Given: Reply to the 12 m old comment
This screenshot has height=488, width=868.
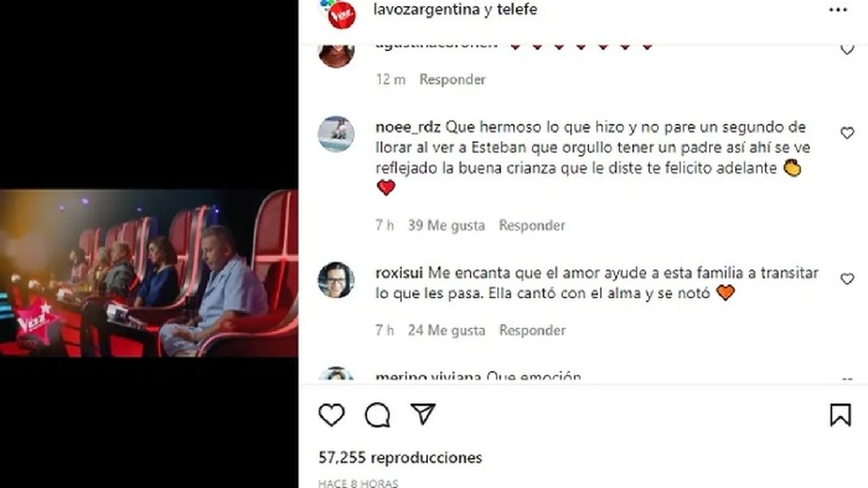Looking at the screenshot, I should [x=453, y=80].
